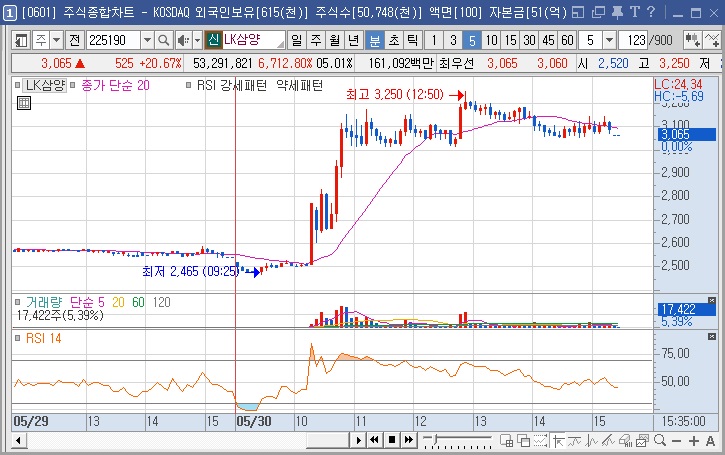Click the stock code input field 225190
This screenshot has width=725, height=455.
[113, 40]
